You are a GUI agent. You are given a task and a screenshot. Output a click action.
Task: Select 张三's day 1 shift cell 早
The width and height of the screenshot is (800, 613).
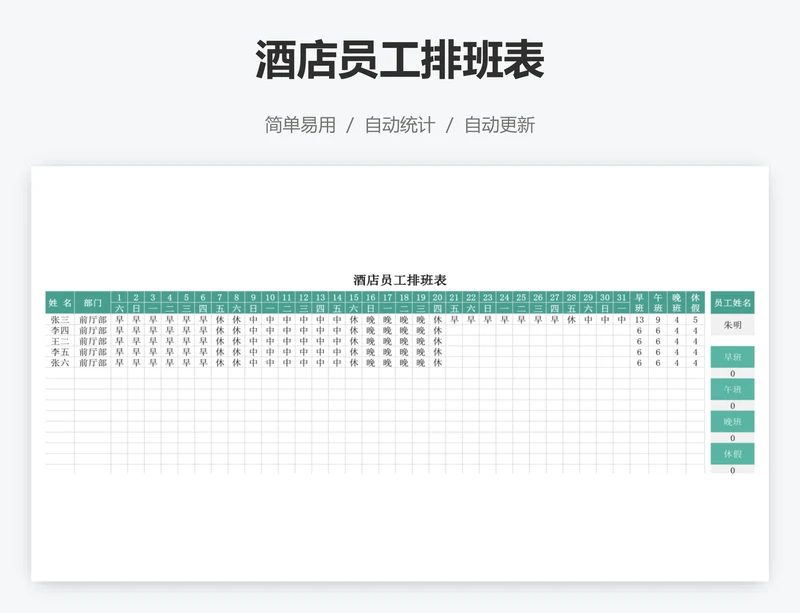(119, 320)
